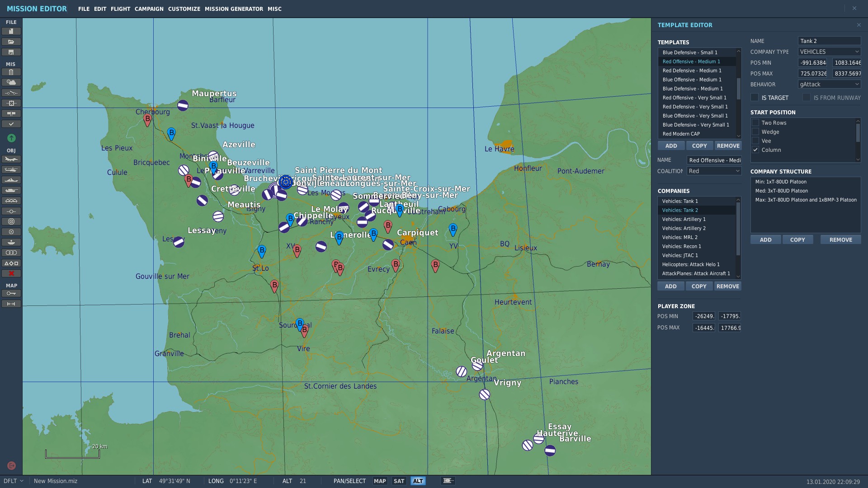Uncheck the Column start position option
The width and height of the screenshot is (868, 488).
coord(755,150)
